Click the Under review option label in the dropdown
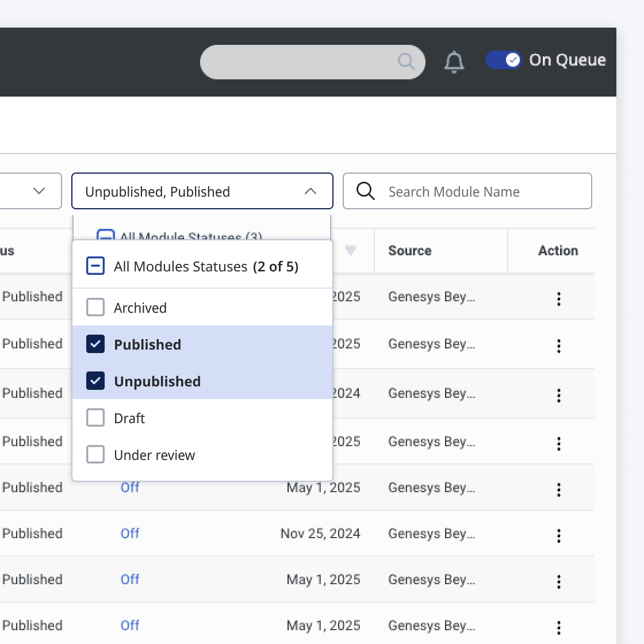This screenshot has height=644, width=644. pyautogui.click(x=155, y=455)
